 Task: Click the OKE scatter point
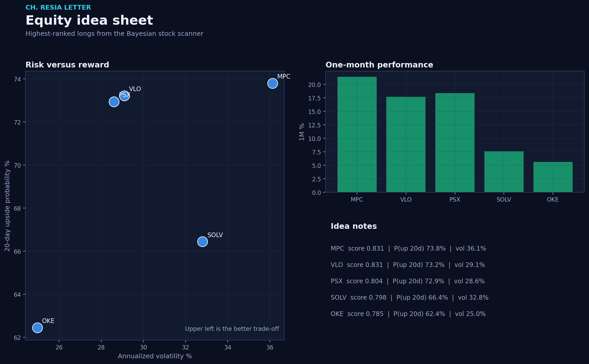37,328
